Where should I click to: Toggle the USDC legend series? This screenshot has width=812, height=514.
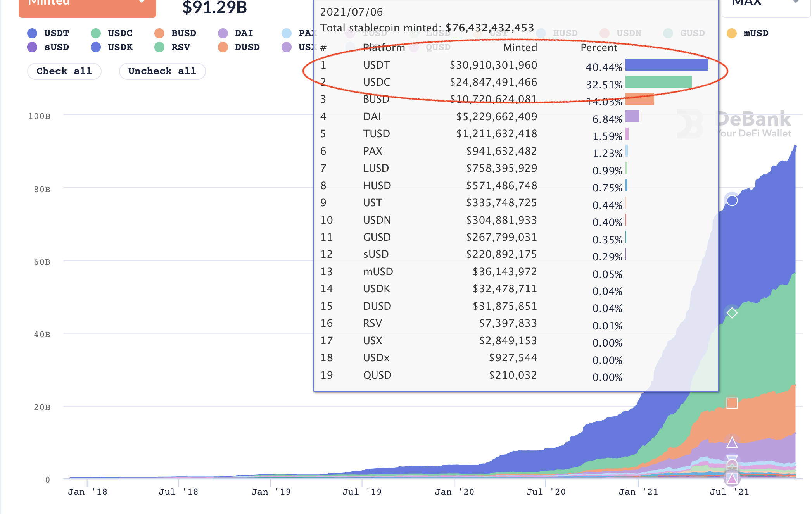(120, 33)
